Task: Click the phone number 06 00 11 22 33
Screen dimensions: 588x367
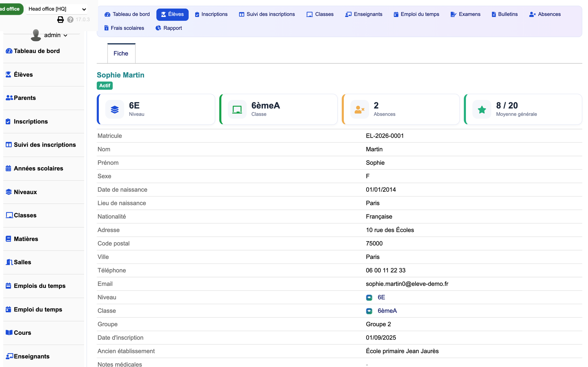Action: click(x=386, y=270)
